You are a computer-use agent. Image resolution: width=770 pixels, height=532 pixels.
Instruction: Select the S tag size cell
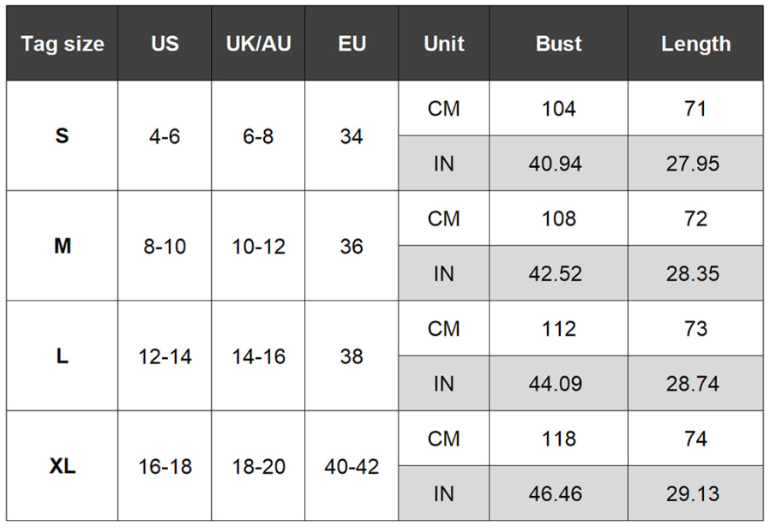[x=63, y=136]
